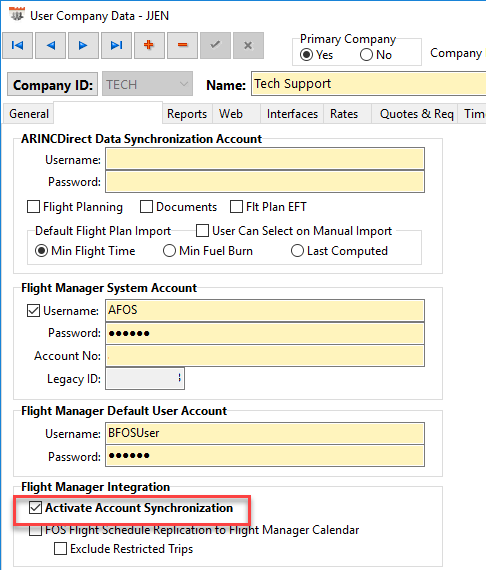Click the Flight Manager Account No field

[265, 356]
